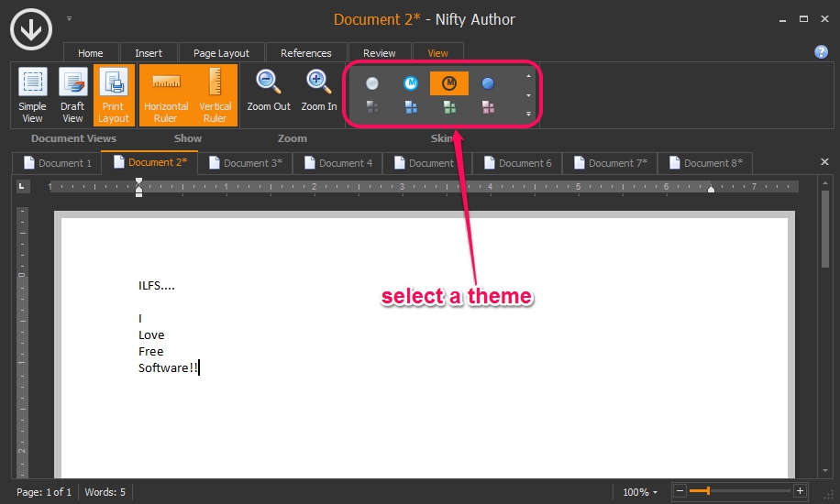840x504 pixels.
Task: Click the round application menu button
Action: [31, 30]
